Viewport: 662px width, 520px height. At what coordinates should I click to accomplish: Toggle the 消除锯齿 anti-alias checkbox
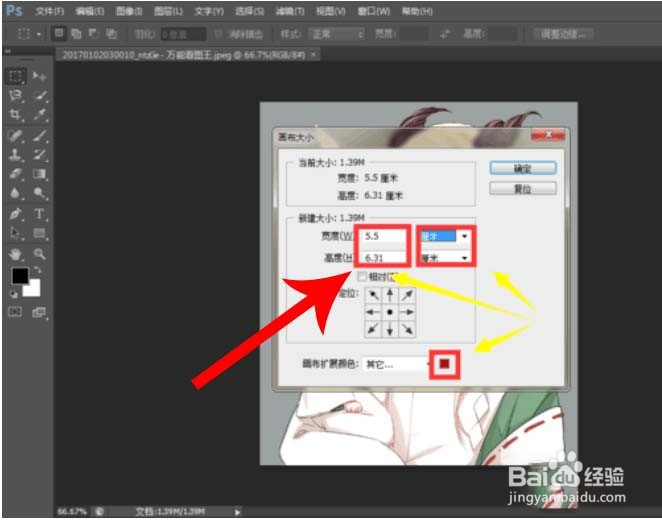pyautogui.click(x=218, y=34)
